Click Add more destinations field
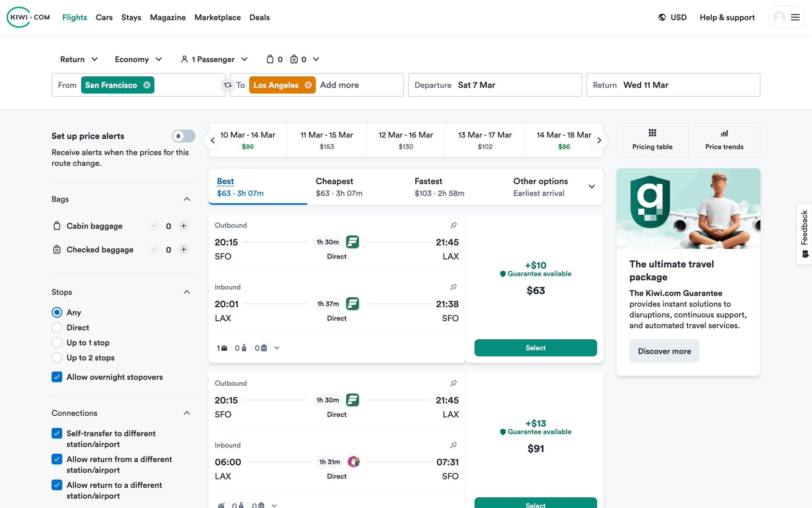The width and height of the screenshot is (812, 508). pos(339,85)
